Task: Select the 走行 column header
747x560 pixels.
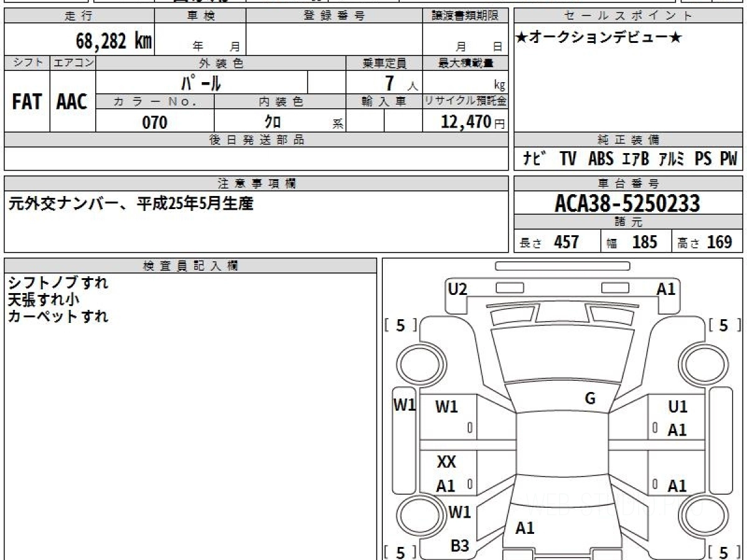Action: click(x=78, y=16)
